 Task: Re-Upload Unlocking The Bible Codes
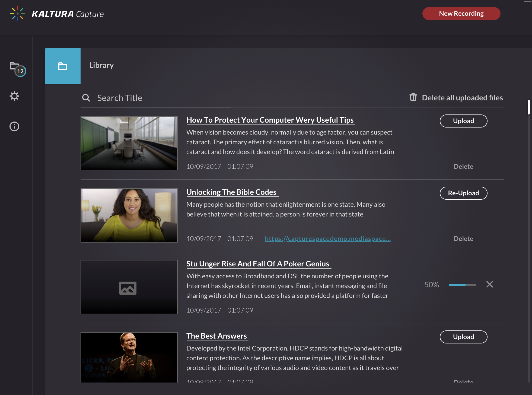point(463,193)
